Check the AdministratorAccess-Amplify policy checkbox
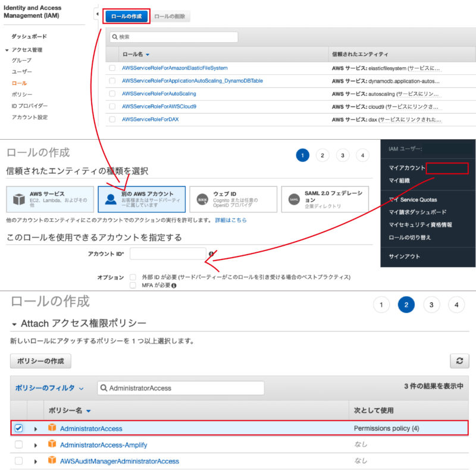Image resolution: width=476 pixels, height=476 pixels. [x=19, y=444]
